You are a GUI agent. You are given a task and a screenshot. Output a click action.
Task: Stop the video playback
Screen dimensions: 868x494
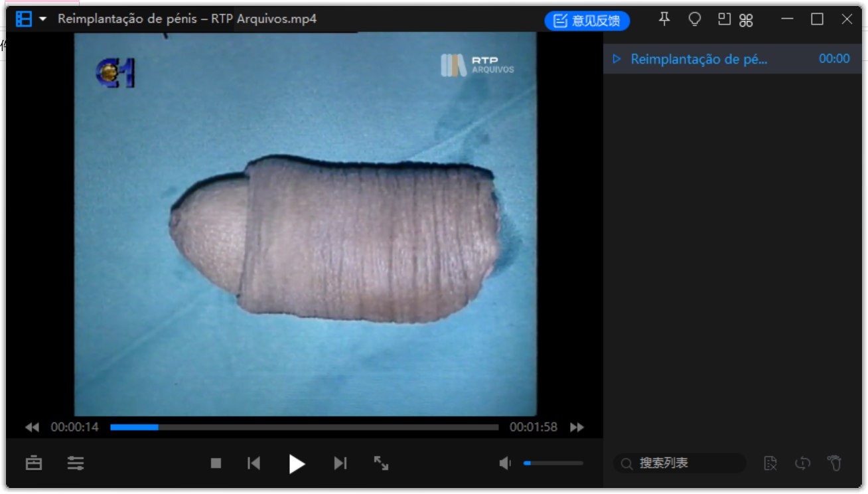click(216, 463)
